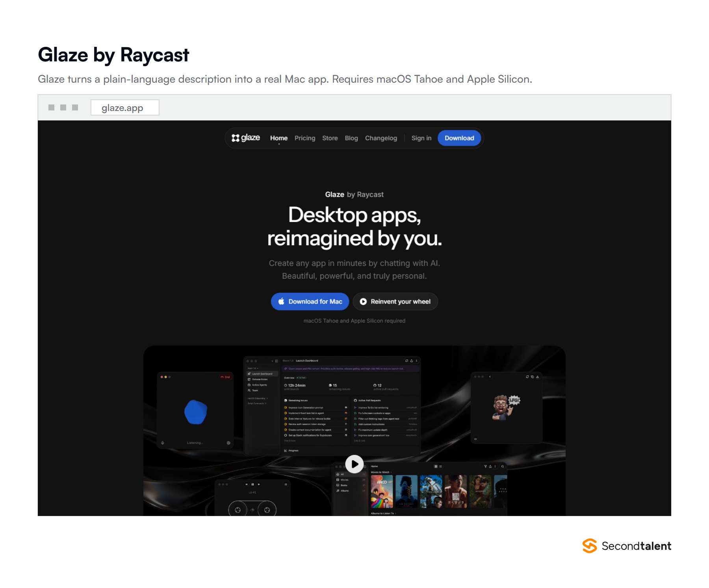Screen dimensions: 709x588
Task: Expand the macOS Onboarding section
Action: coord(258,398)
